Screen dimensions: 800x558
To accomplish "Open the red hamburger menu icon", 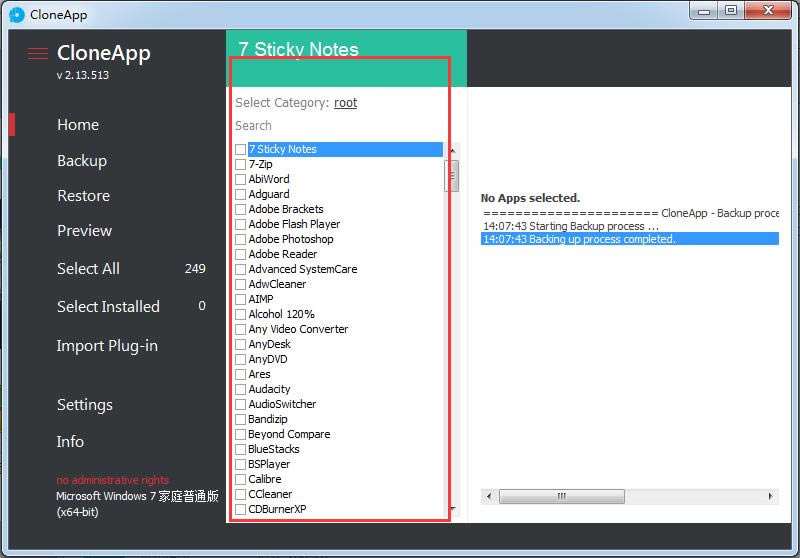I will tap(38, 54).
